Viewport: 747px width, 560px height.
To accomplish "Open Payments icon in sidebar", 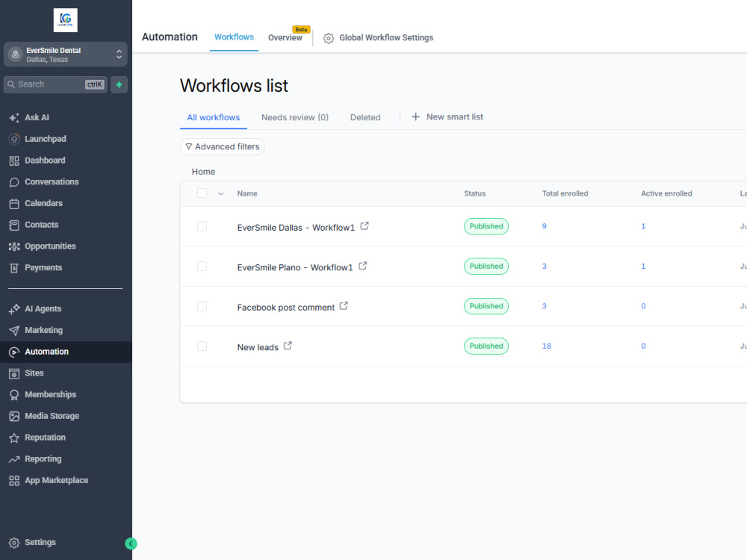I will coord(14,267).
